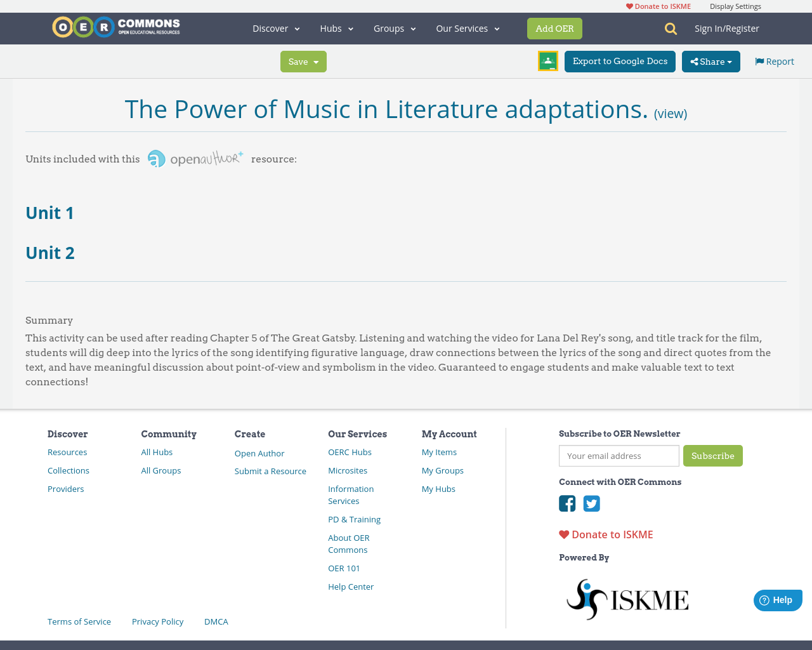Expand the Our Services menu chevron
Image resolution: width=812 pixels, height=650 pixels.
pyautogui.click(x=497, y=28)
